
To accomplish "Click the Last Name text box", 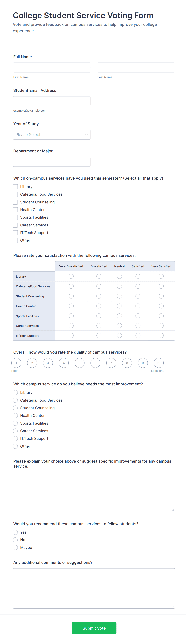I will (136, 68).
